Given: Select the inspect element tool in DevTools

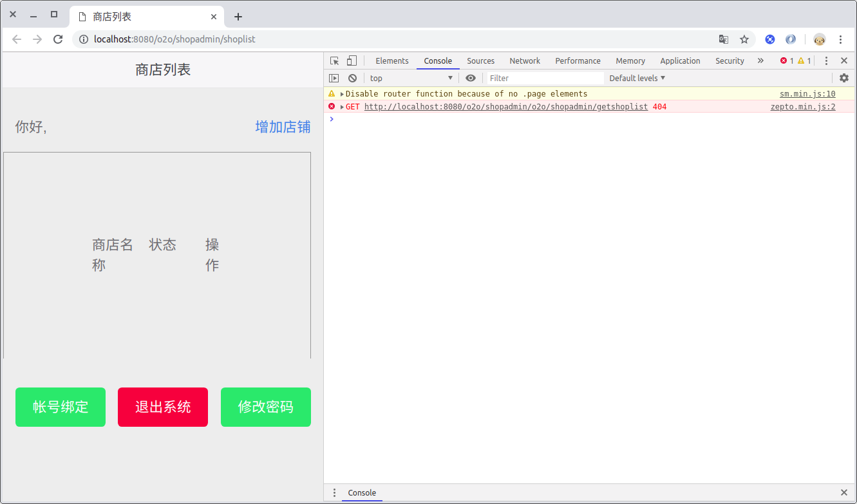Looking at the screenshot, I should tap(334, 60).
